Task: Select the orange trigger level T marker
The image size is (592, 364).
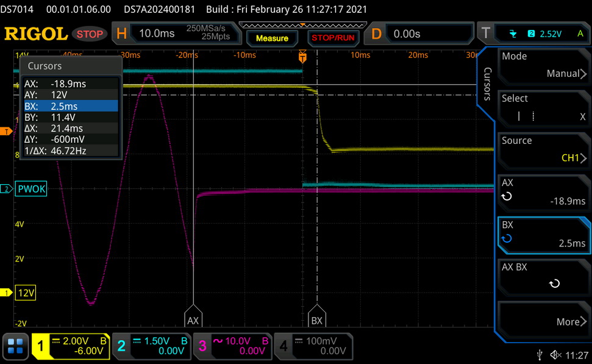Action: [x=6, y=132]
